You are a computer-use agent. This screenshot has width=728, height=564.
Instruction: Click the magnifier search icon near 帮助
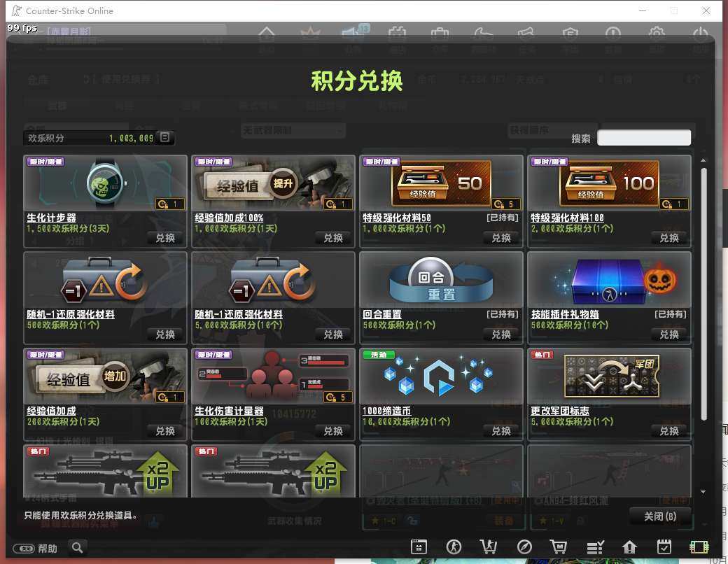77,548
